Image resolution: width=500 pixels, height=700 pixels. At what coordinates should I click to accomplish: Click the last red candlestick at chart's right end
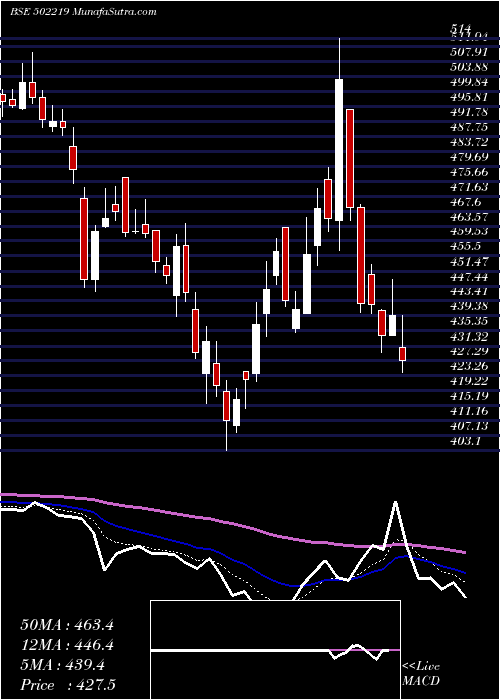403,354
